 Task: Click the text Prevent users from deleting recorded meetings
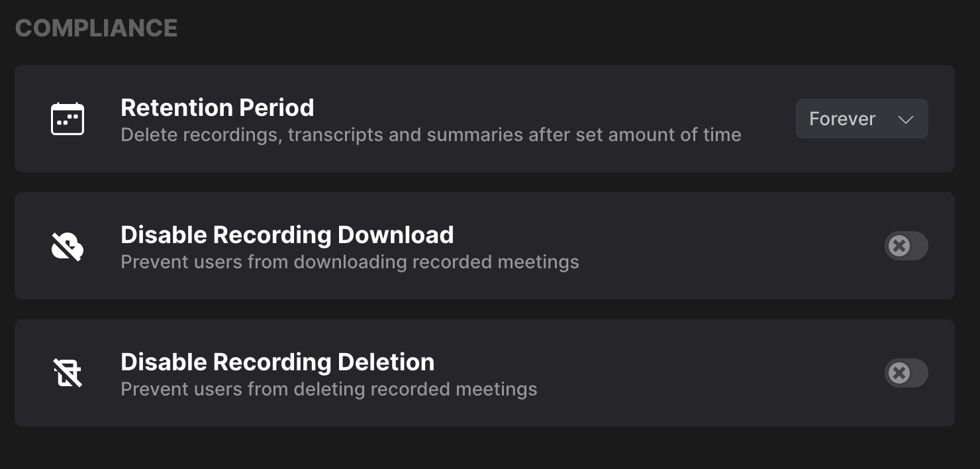click(x=329, y=389)
